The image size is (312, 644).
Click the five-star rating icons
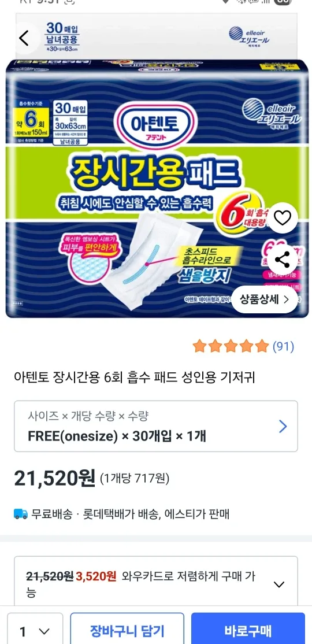click(231, 347)
